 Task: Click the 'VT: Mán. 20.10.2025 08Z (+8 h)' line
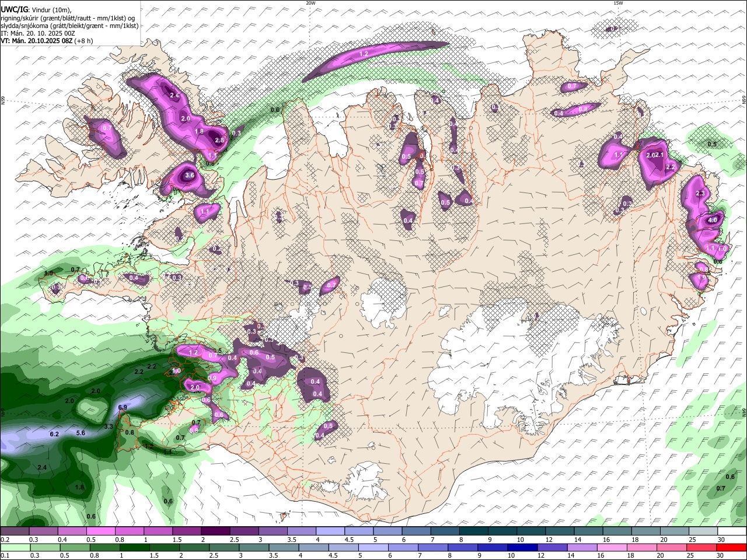tap(46, 41)
